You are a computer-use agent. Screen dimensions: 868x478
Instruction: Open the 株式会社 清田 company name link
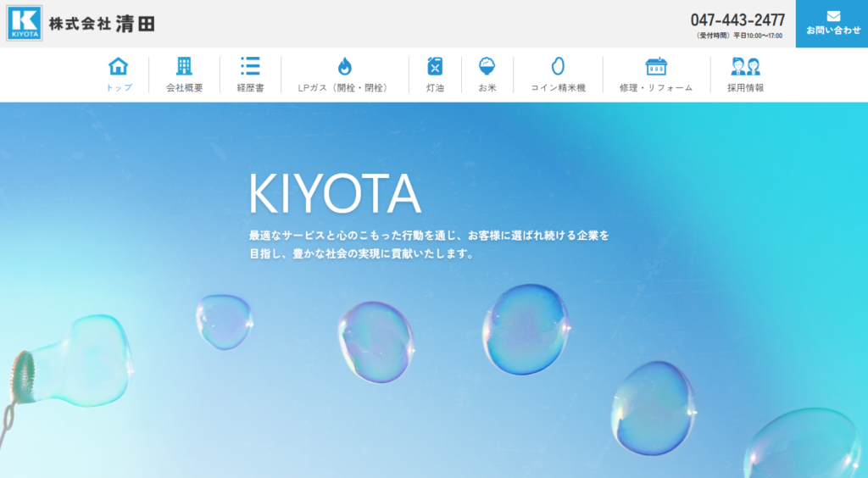[x=102, y=24]
